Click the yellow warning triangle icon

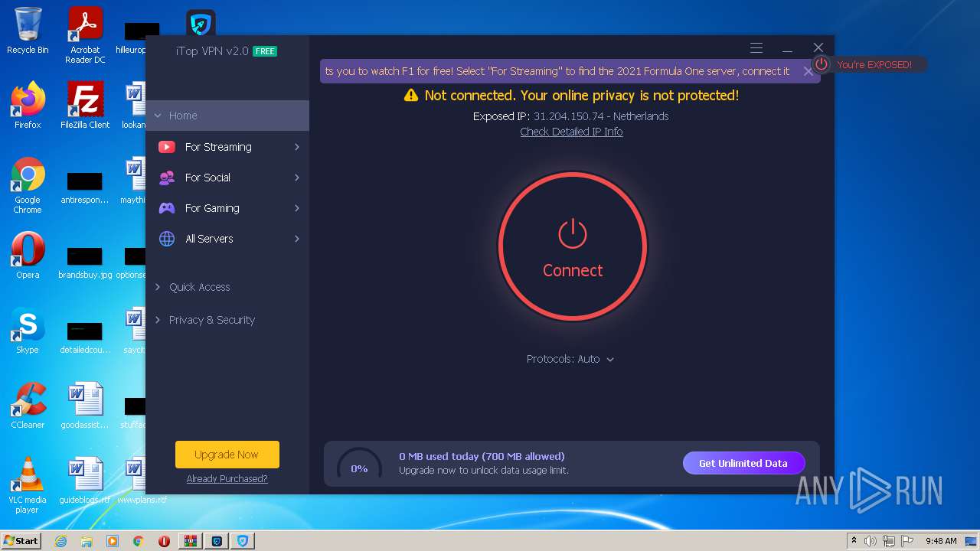pyautogui.click(x=411, y=96)
